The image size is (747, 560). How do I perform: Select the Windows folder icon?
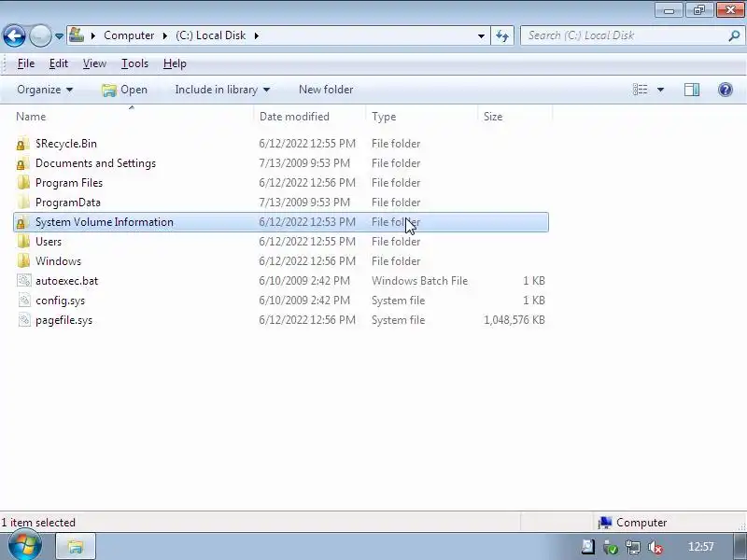tap(22, 261)
